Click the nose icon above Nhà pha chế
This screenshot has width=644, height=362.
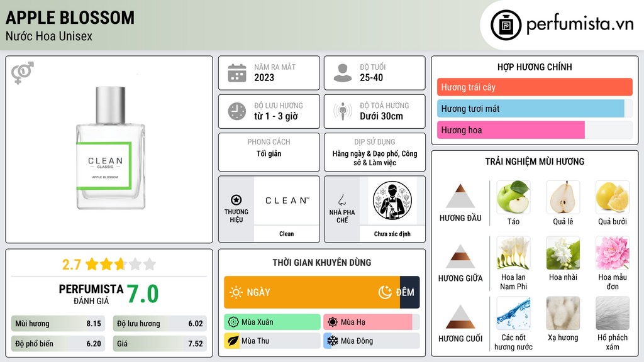(341, 200)
